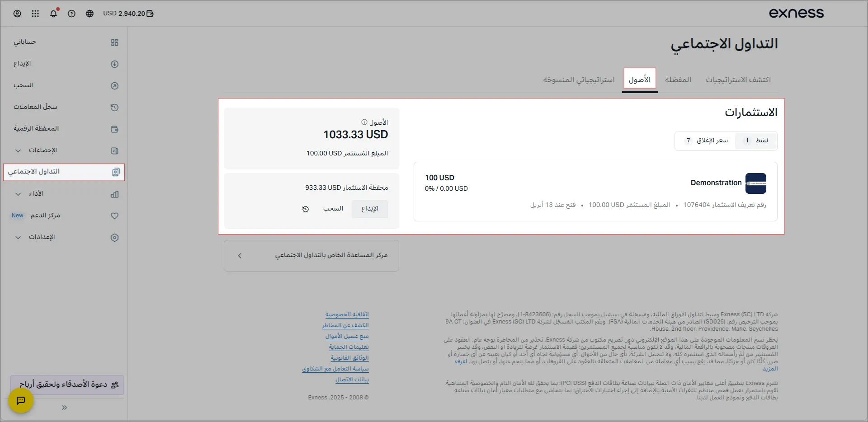The width and height of the screenshot is (868, 422).
Task: Click the Exness logo
Action: [797, 13]
